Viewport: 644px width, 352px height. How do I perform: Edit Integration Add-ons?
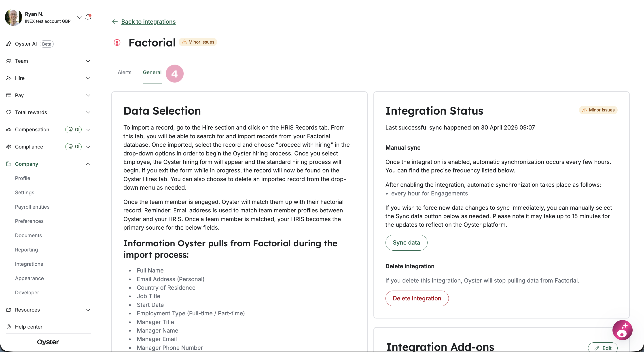pyautogui.click(x=603, y=348)
